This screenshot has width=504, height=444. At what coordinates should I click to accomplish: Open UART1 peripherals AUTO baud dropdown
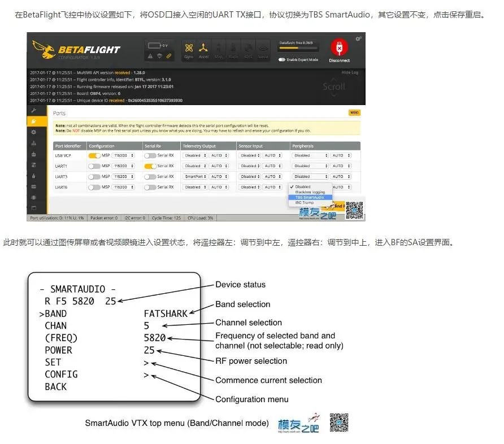pyautogui.click(x=341, y=166)
